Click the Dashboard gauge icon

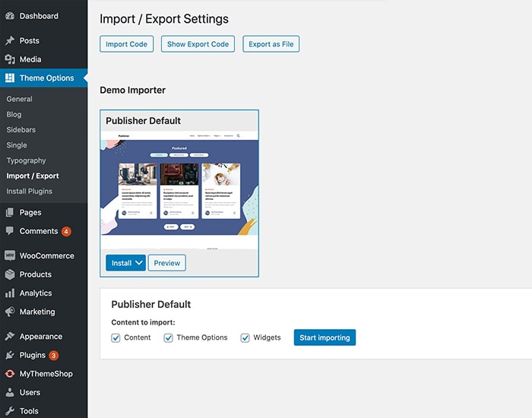pos(10,16)
